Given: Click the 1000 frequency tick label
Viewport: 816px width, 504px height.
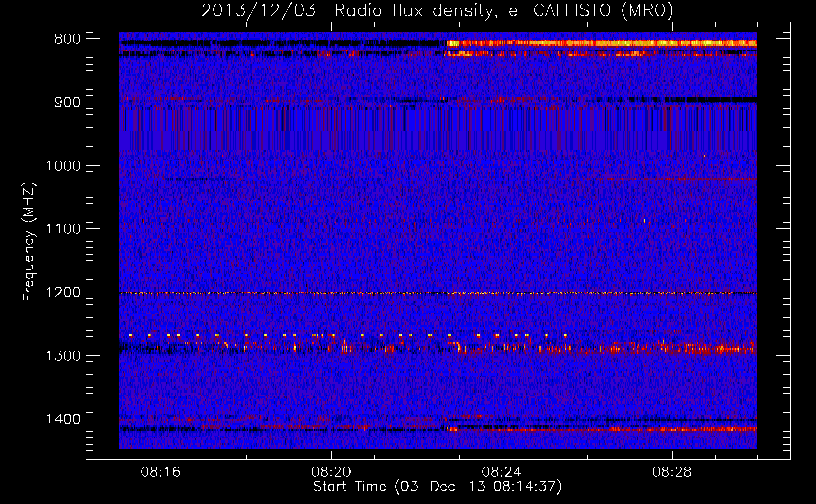Looking at the screenshot, I should [63, 166].
